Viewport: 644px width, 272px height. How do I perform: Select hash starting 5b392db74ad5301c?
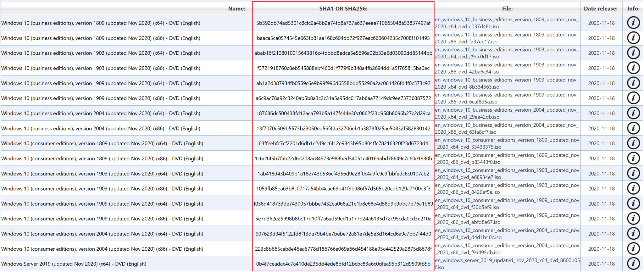pos(343,23)
